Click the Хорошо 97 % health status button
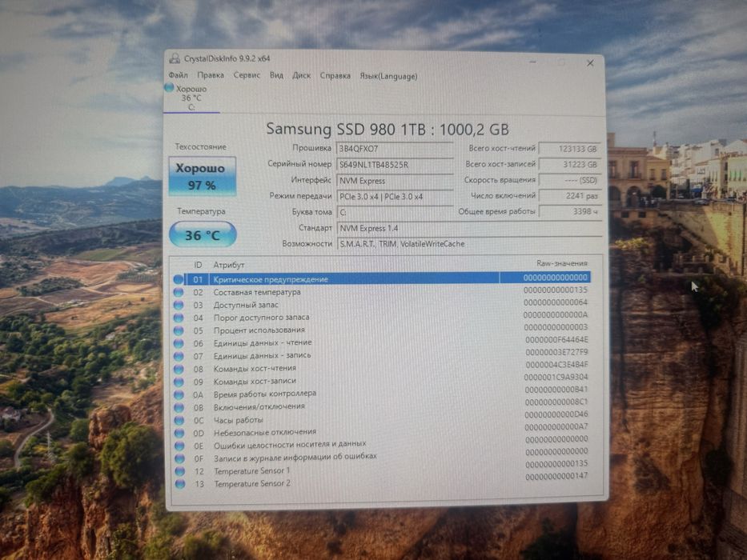The height and width of the screenshot is (560, 747). (202, 176)
